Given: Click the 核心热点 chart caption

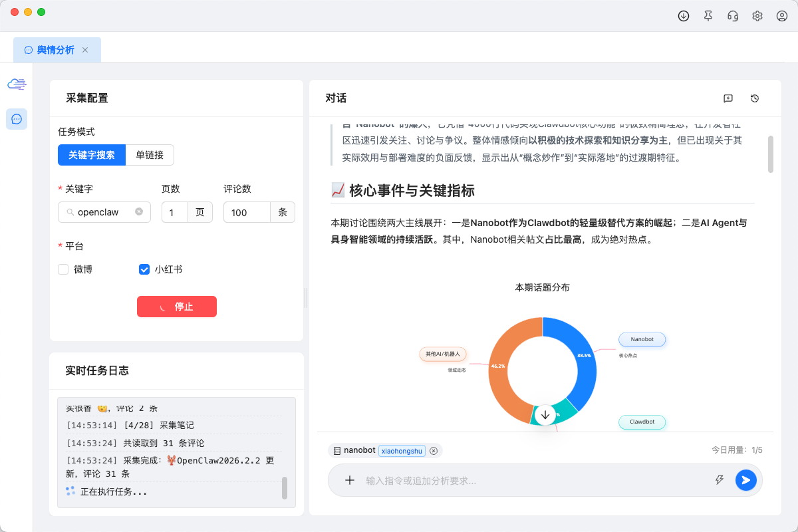Looking at the screenshot, I should pos(628,355).
